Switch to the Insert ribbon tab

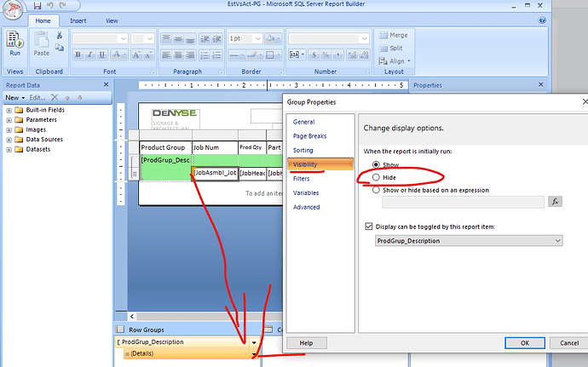tap(78, 21)
